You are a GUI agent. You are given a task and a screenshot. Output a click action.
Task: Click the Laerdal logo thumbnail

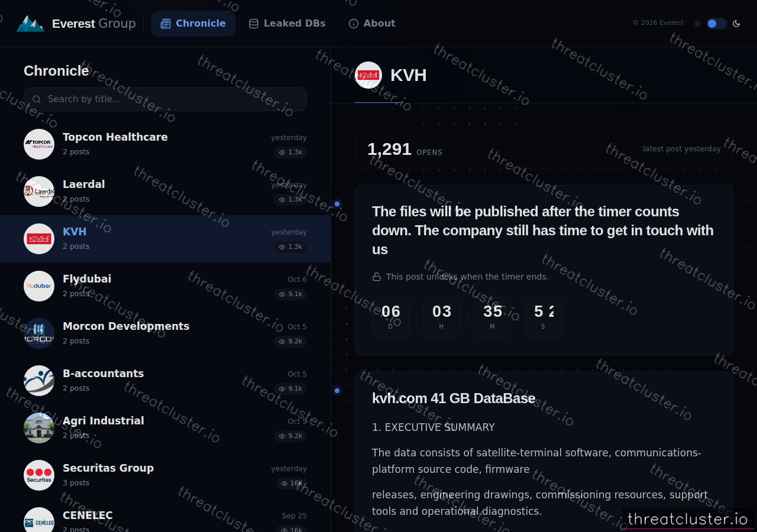click(39, 192)
